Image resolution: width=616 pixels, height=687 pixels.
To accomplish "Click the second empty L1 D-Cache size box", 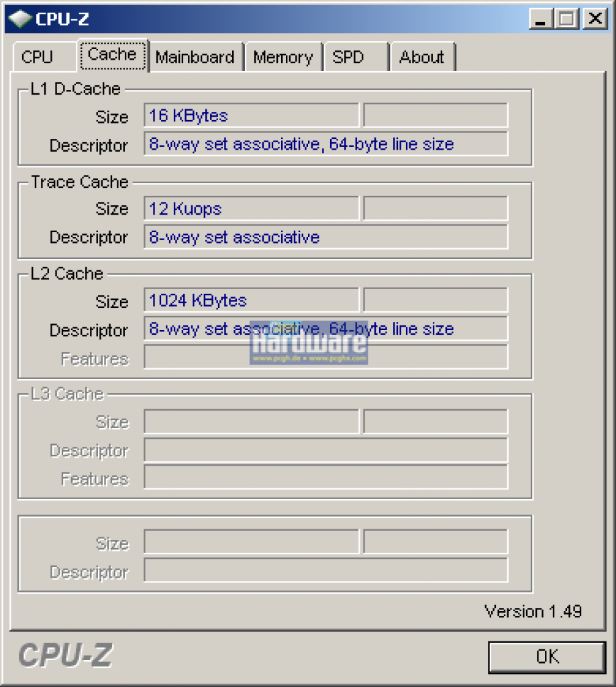I will coord(435,115).
